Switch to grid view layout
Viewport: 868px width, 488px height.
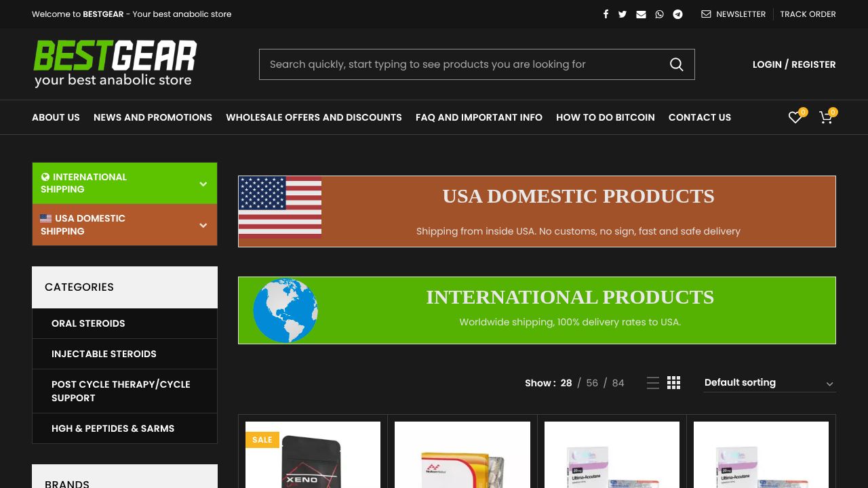point(673,383)
